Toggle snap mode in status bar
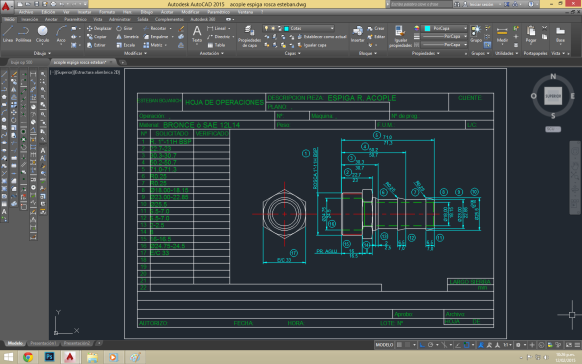Viewport: 582px width, 364px height. click(x=408, y=345)
